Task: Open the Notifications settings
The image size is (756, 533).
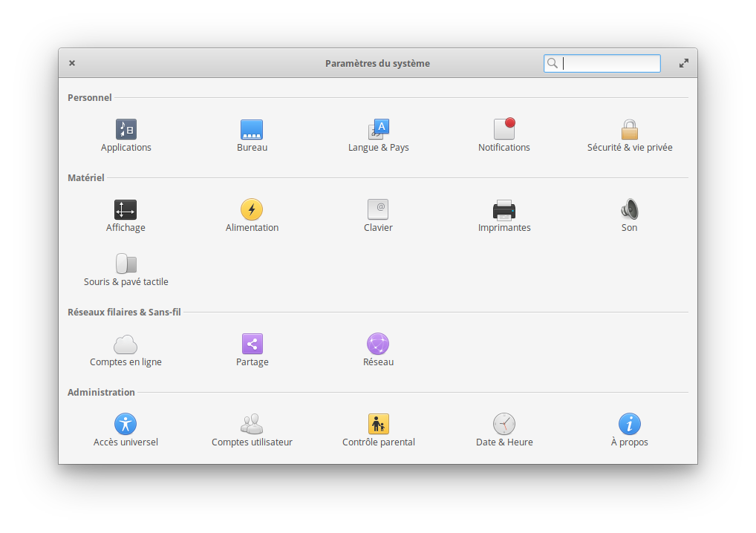Action: click(x=504, y=136)
